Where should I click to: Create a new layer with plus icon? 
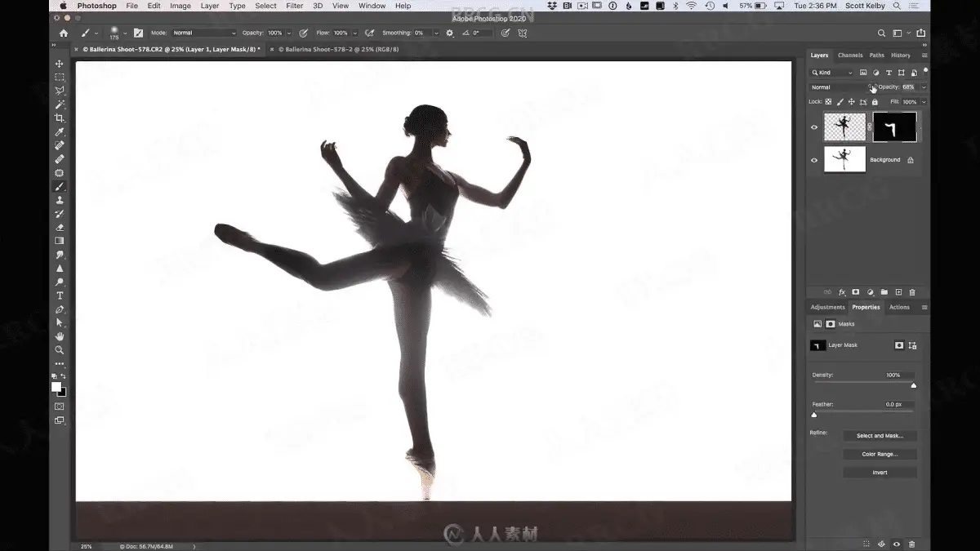tap(898, 292)
